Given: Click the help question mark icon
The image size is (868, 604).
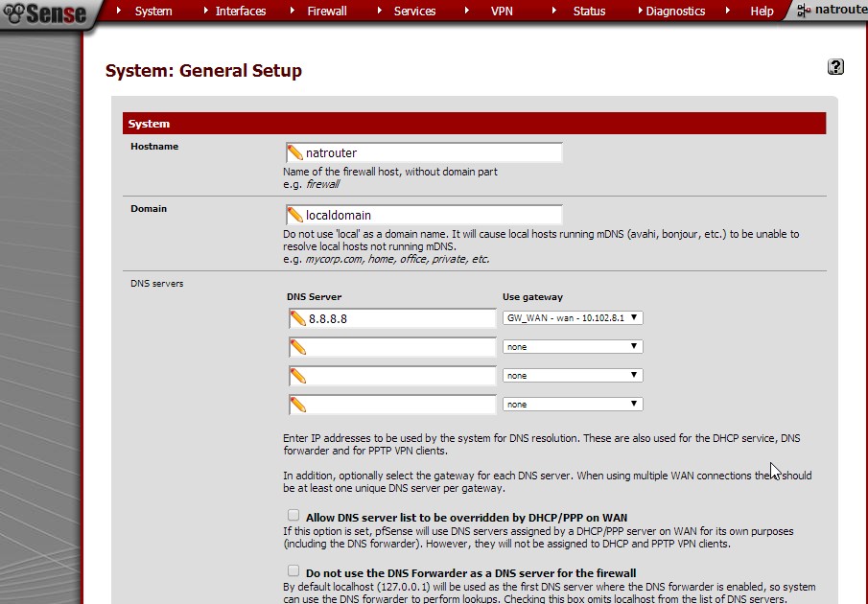Looking at the screenshot, I should pyautogui.click(x=835, y=66).
